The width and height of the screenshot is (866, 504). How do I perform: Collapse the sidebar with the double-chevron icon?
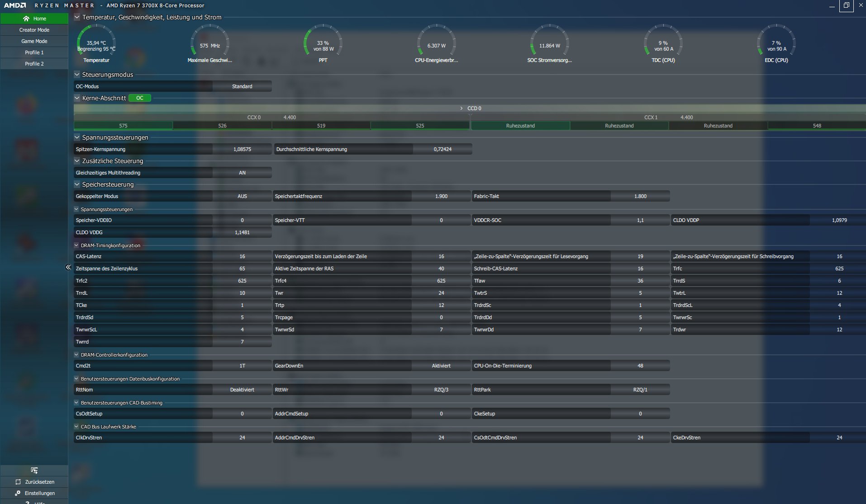[68, 267]
